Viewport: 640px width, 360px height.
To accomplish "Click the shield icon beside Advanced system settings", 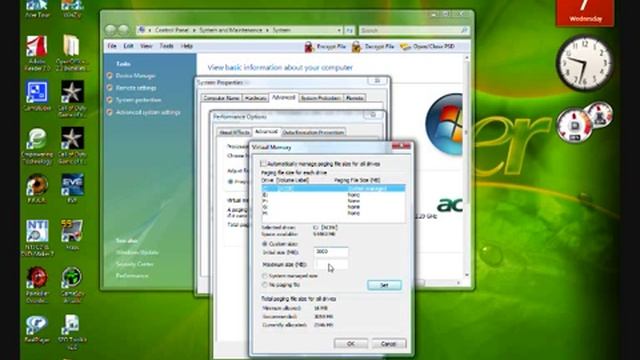I will click(x=109, y=112).
